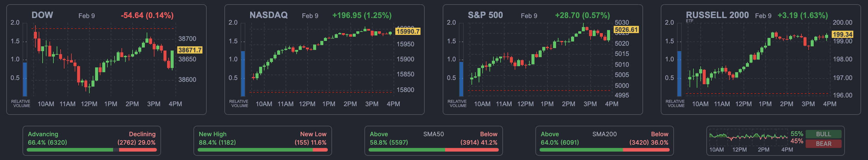Click S&P 500 current price tag 5026.61

click(626, 30)
